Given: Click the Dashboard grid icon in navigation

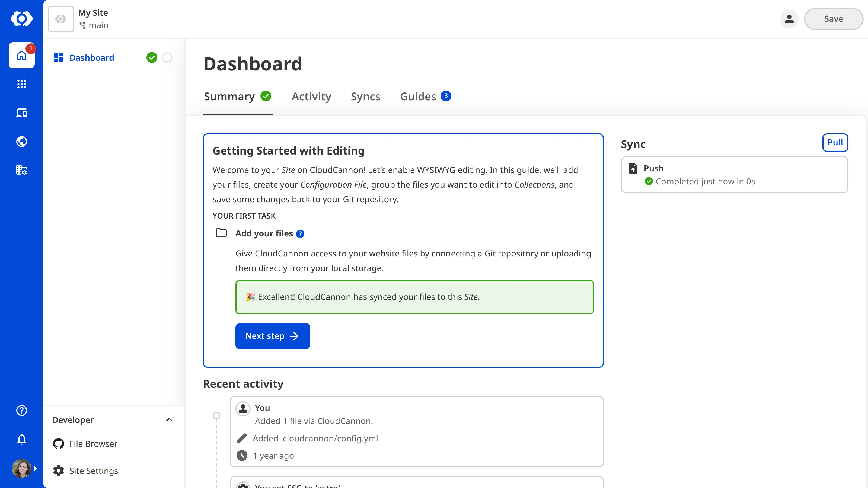Looking at the screenshot, I should coord(59,57).
